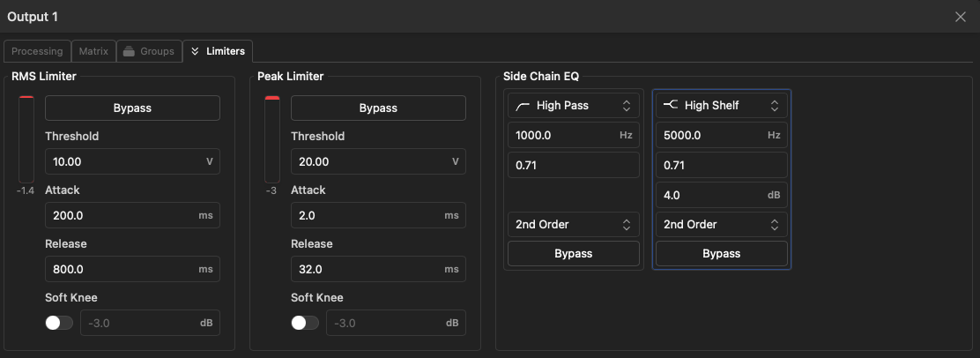Screen dimensions: 980x358
Task: Switch to the Matrix tab
Action: click(93, 51)
